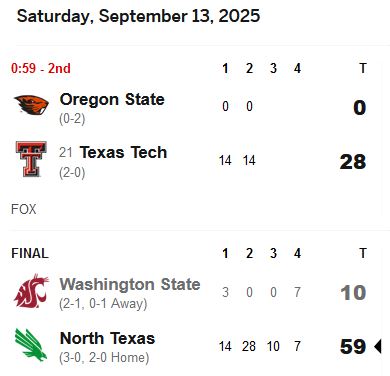Click the winner arrow beside 59
The image size is (390, 376).
[378, 346]
